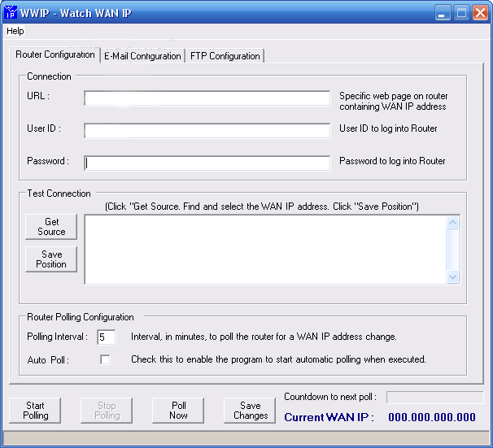Click 'Specific web page on router' description

click(x=393, y=101)
